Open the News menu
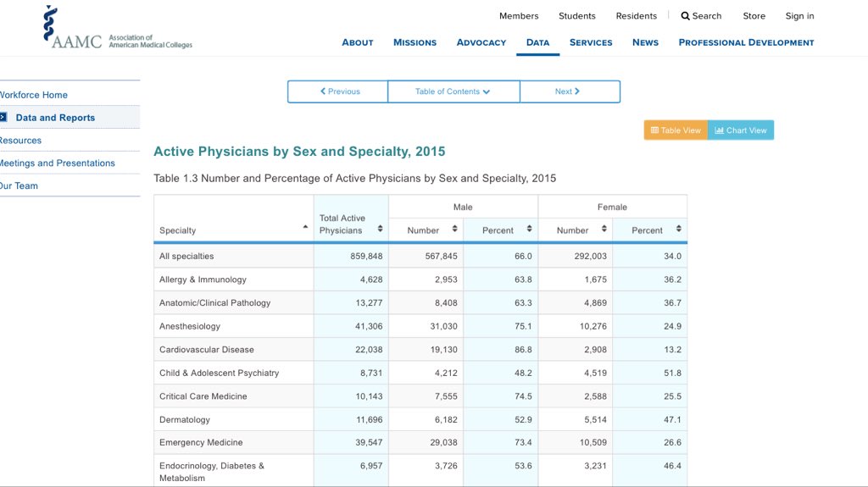Image resolution: width=868 pixels, height=487 pixels. point(645,42)
